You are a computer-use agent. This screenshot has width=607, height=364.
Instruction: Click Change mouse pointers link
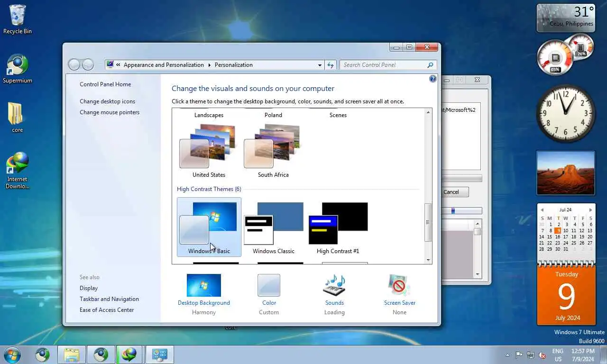110,112
